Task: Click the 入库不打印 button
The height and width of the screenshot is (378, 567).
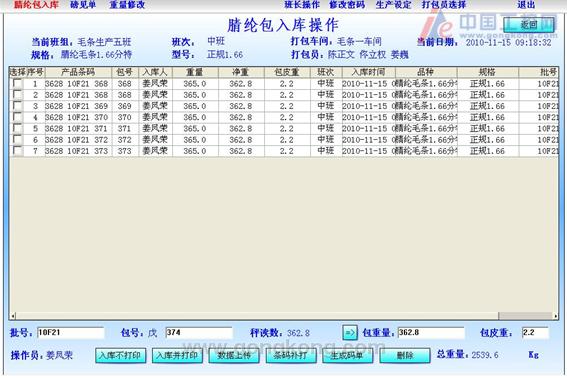Action: click(x=120, y=355)
